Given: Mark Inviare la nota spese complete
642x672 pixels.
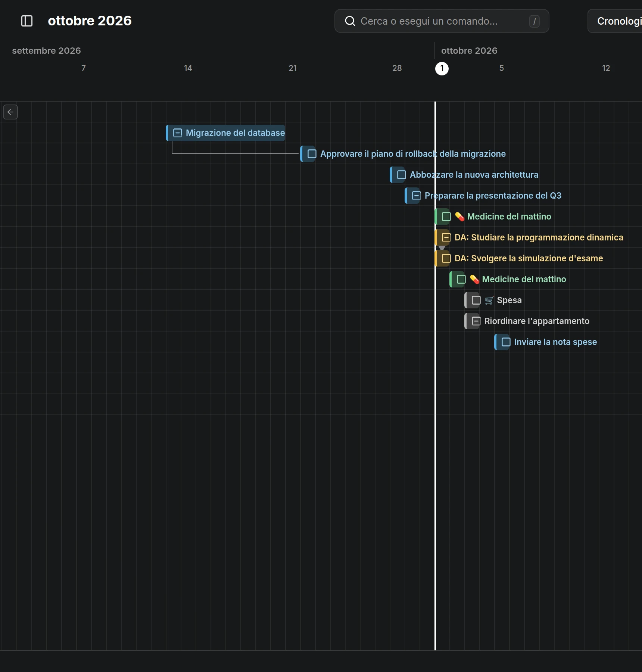Looking at the screenshot, I should (x=506, y=342).
